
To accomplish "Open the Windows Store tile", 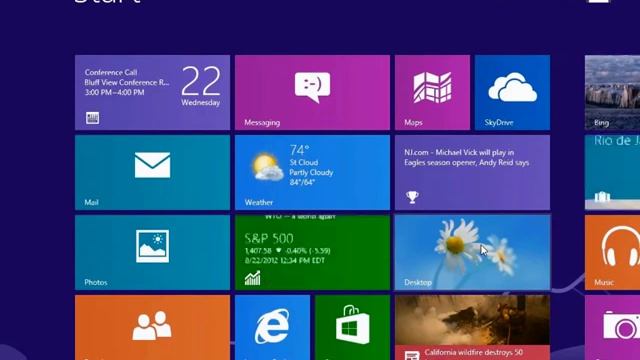I will tap(352, 328).
